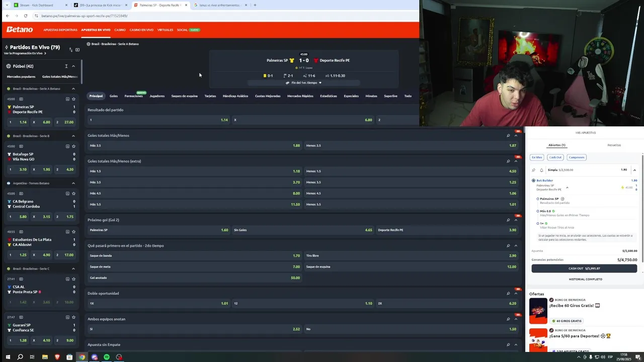Favorite the Estudiantes De La Plata match
The height and width of the screenshot is (362, 644).
73,232
